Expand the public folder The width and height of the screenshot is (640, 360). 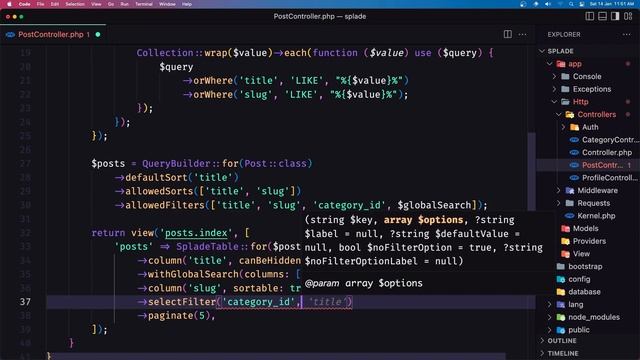(x=550, y=329)
